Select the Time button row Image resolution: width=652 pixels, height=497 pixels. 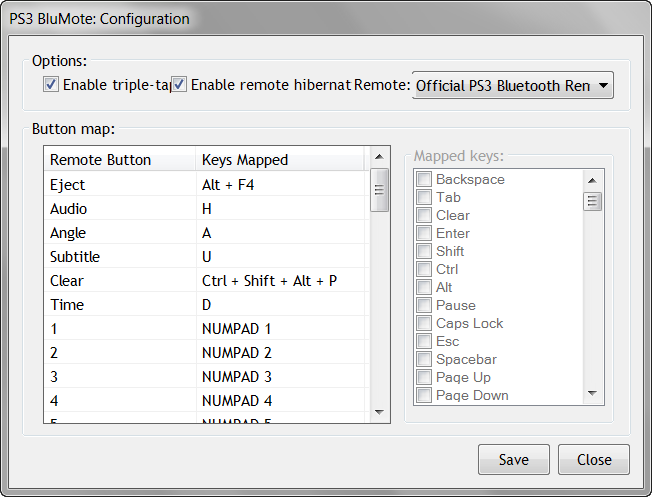[x=207, y=305]
